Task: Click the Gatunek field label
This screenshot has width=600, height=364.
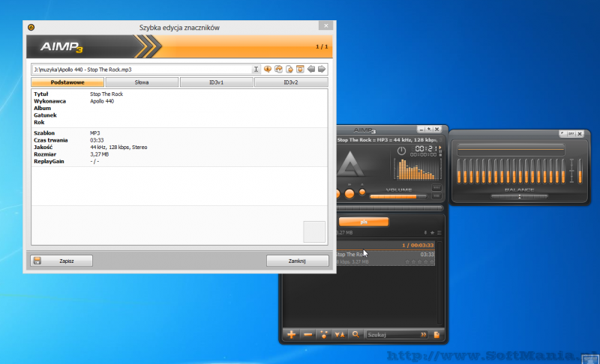Action: click(45, 115)
